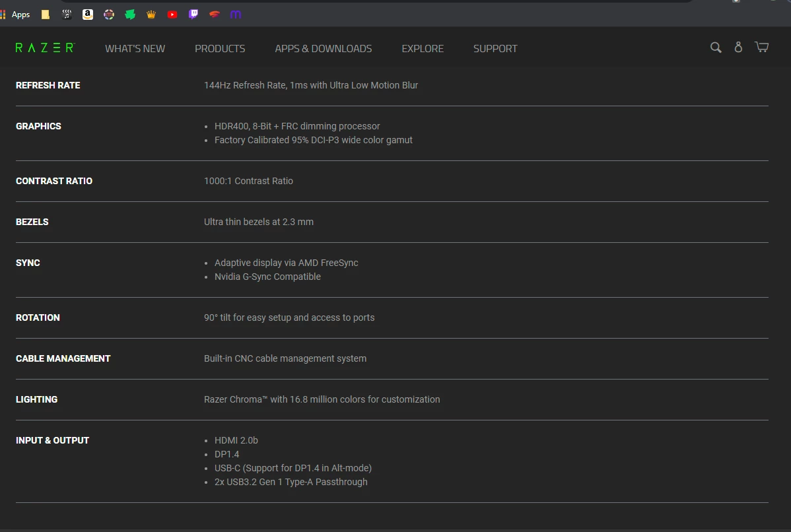The image size is (791, 532).
Task: Click the CONTRAST RATIO label
Action: [54, 181]
